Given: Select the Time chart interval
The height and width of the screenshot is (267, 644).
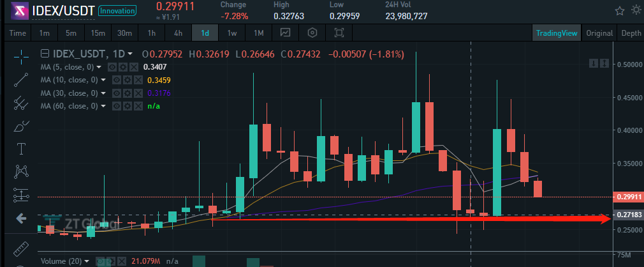Looking at the screenshot, I should [x=17, y=33].
